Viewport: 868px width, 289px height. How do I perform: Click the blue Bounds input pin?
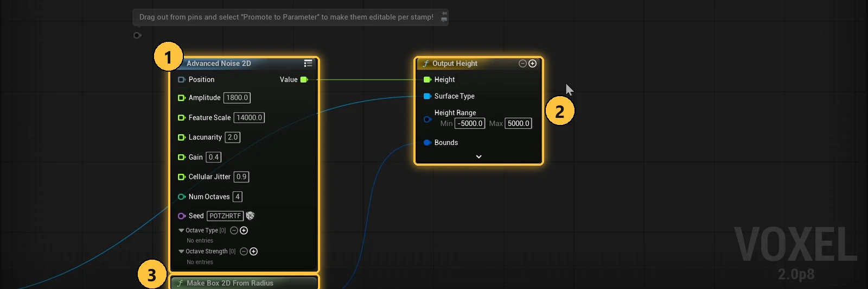coord(427,143)
